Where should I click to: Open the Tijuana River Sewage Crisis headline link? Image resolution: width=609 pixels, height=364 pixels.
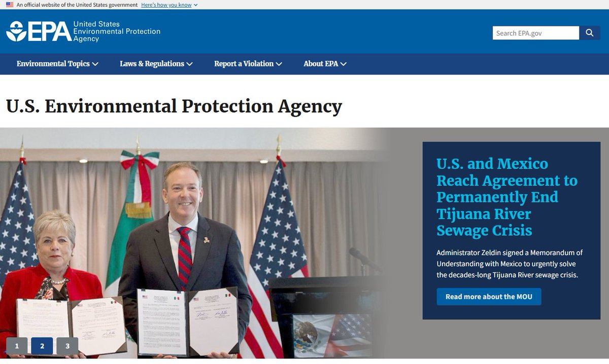[x=507, y=197]
